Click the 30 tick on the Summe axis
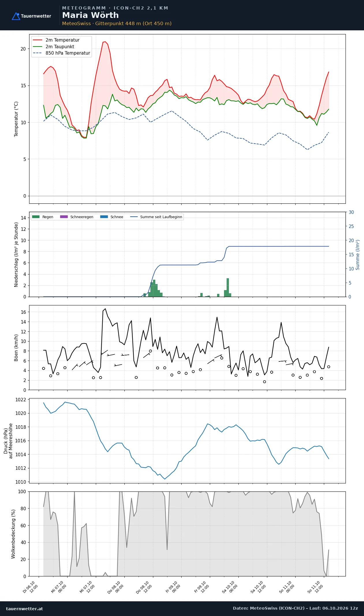Screen dimensions: 364x616 [351, 212]
